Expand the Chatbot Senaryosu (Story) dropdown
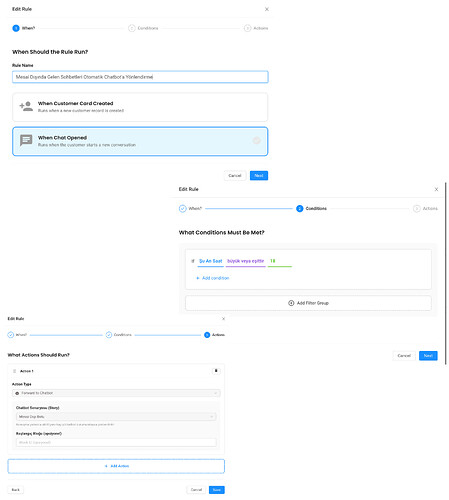 click(116, 417)
